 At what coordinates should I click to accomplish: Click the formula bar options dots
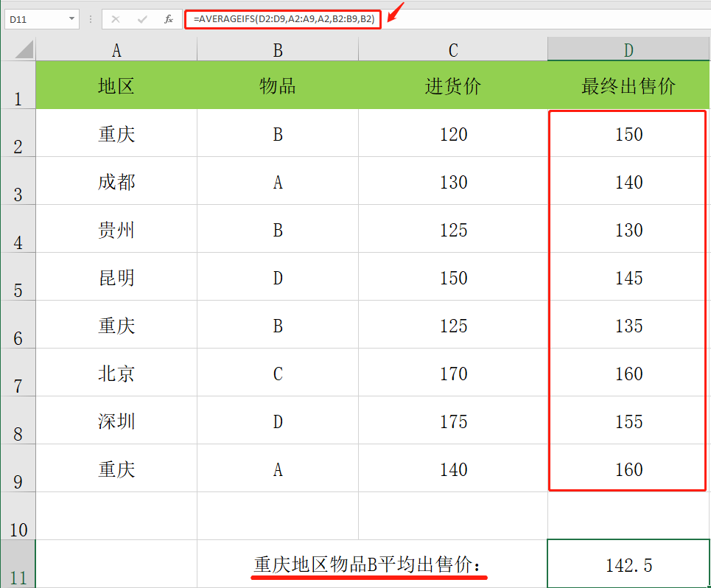pos(91,19)
